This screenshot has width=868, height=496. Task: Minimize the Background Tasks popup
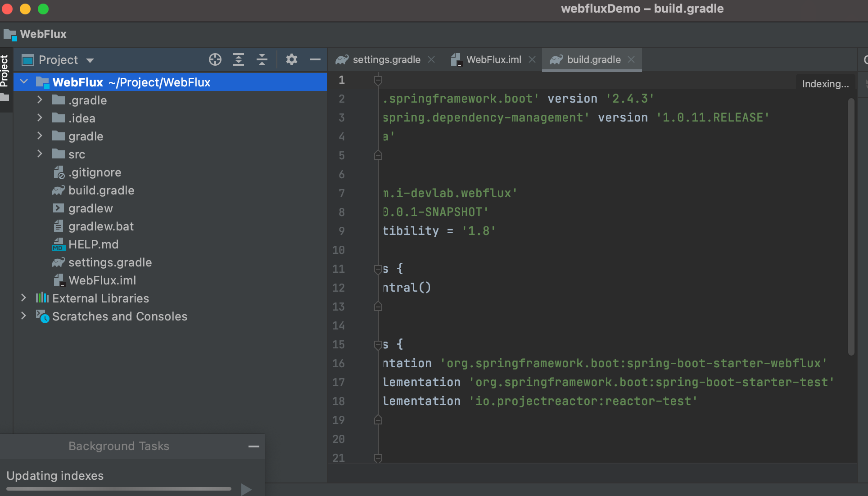click(x=254, y=446)
